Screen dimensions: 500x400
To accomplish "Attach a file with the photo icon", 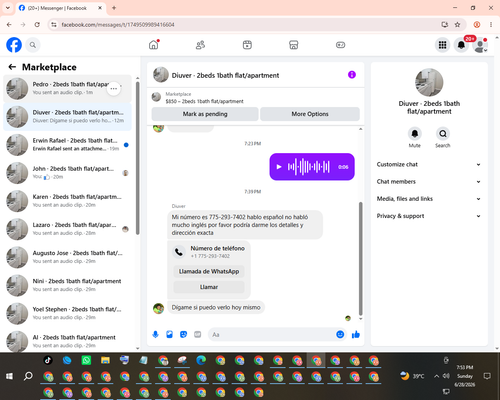I will tap(169, 334).
